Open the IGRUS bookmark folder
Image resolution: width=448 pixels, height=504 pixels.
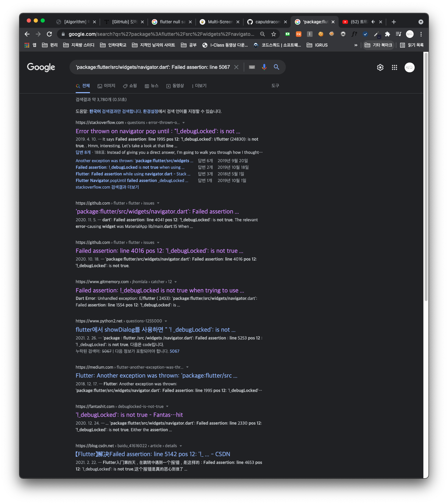point(317,45)
